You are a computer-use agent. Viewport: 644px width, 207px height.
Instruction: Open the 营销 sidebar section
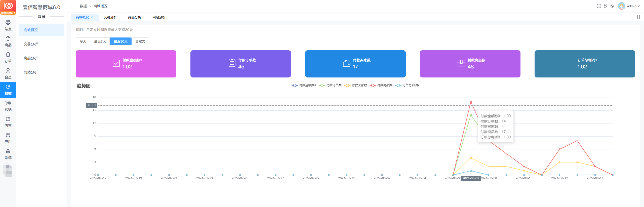pos(8,106)
